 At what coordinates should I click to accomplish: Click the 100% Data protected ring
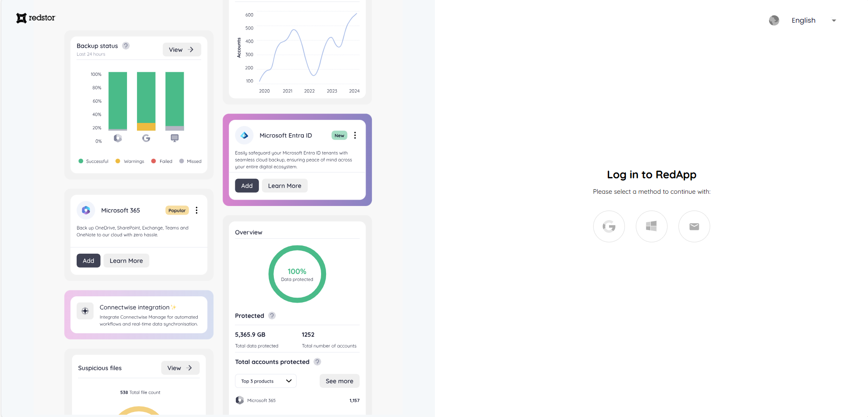(297, 274)
